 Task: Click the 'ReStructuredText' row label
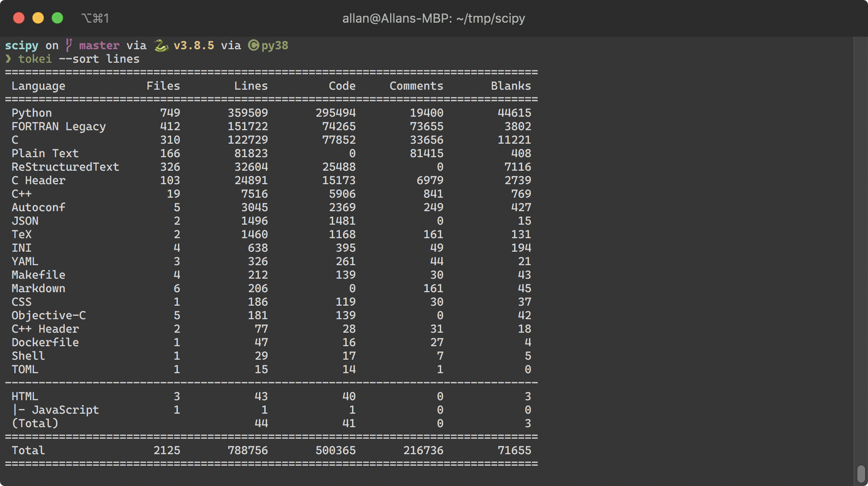66,167
